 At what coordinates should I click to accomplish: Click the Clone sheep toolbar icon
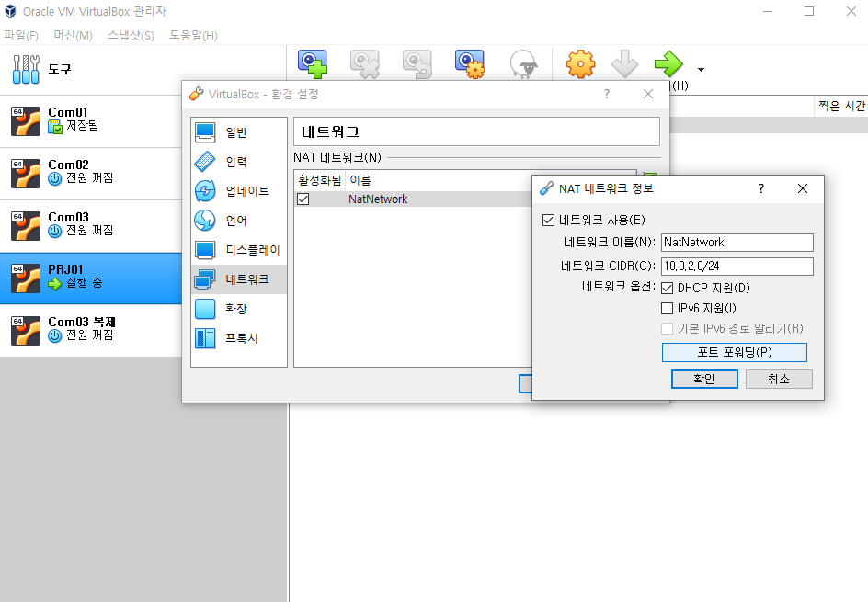(x=523, y=64)
